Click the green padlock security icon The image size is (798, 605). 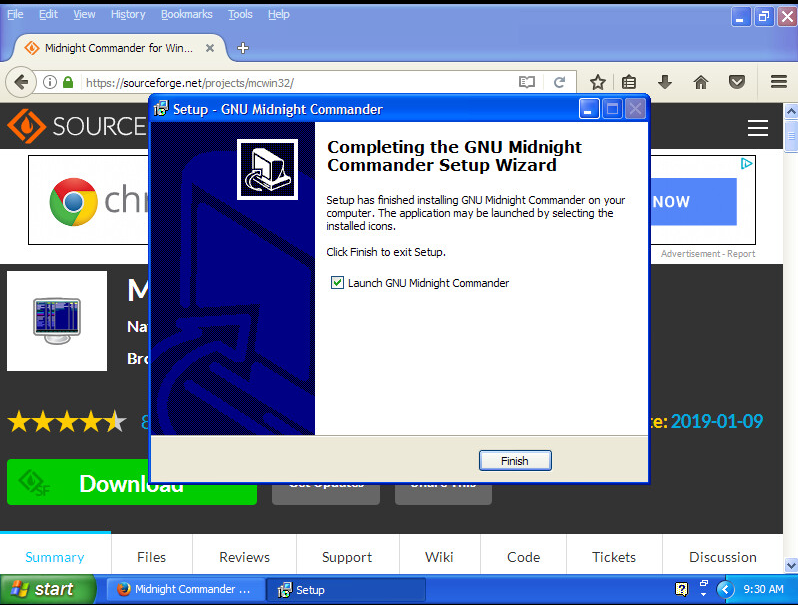(x=68, y=82)
